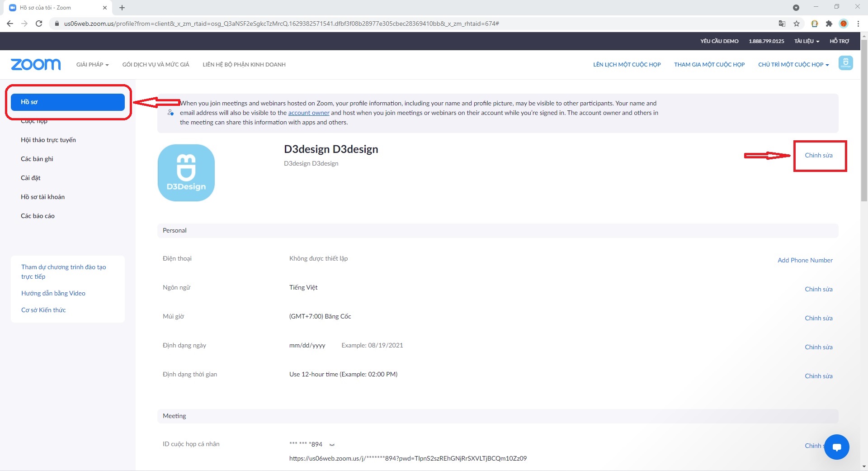Click Add Phone Number

[805, 260]
